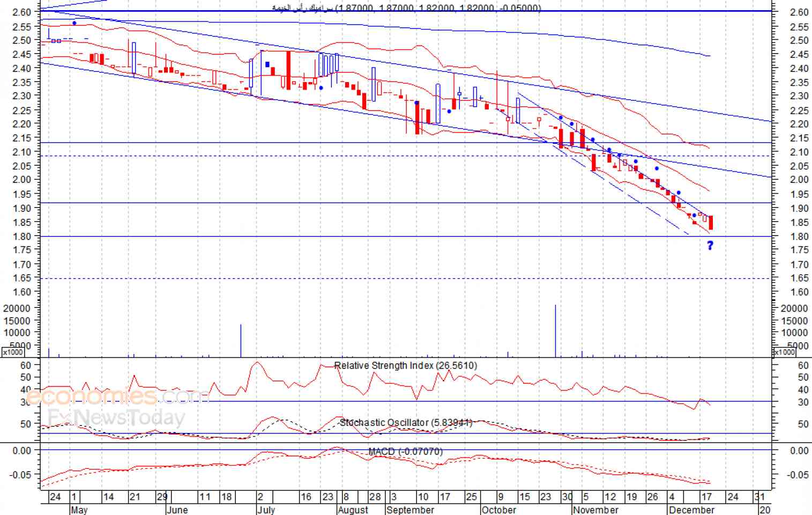This screenshot has height=515, width=812.
Task: Click the tallest volume bar near October 30
Action: [x=555, y=330]
